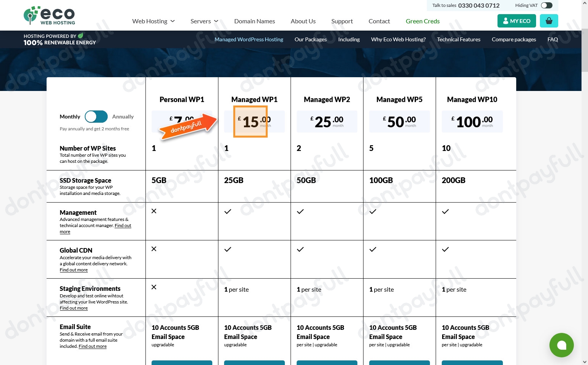Open the Support menu item

coord(342,21)
